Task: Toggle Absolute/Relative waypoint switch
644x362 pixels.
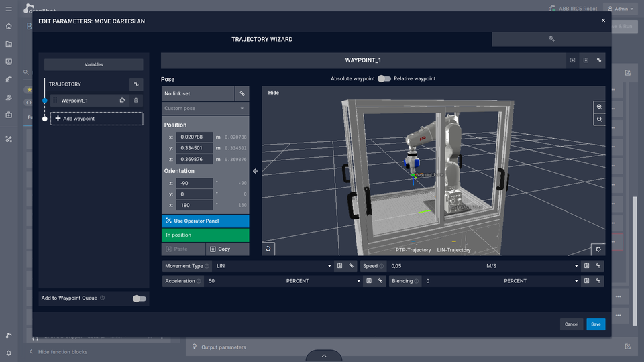Action: tap(384, 78)
